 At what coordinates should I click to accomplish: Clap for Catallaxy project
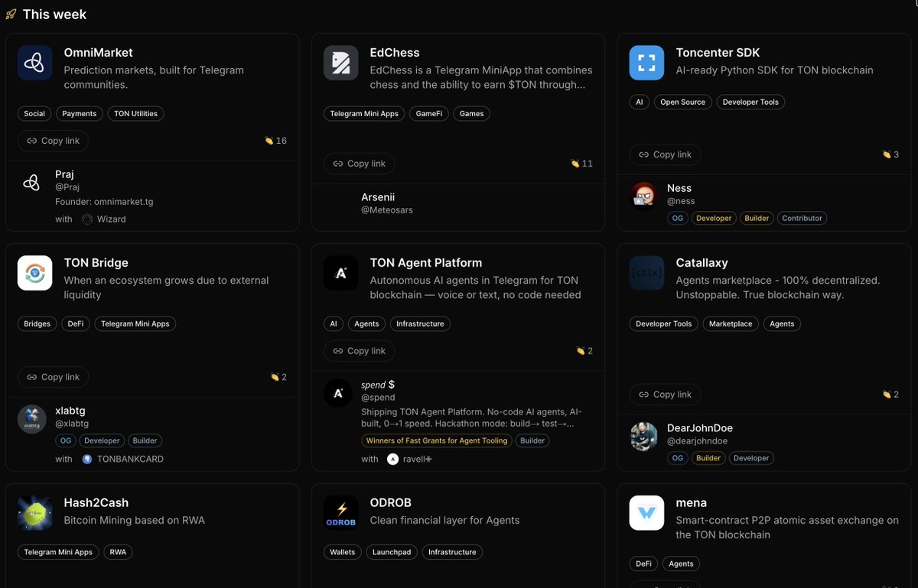pyautogui.click(x=890, y=395)
